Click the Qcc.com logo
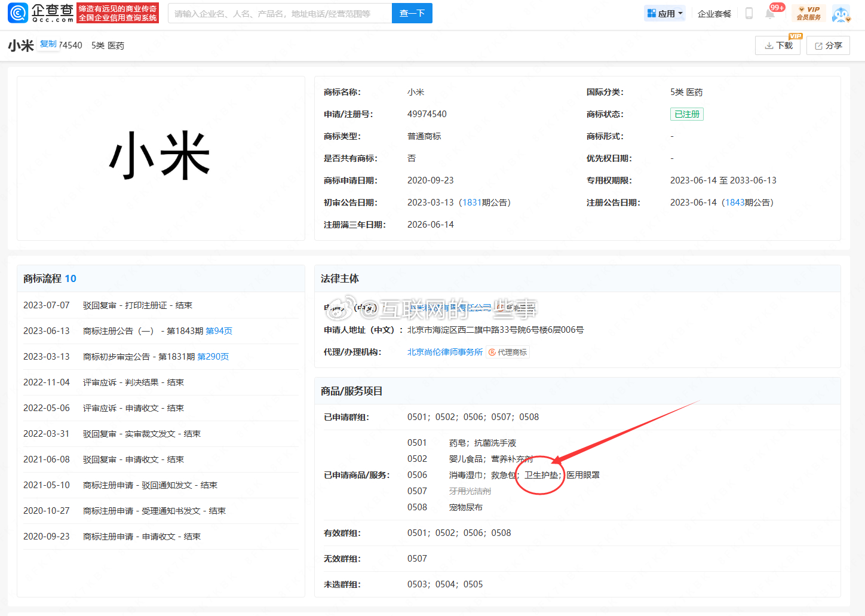Image resolution: width=865 pixels, height=616 pixels. pyautogui.click(x=41, y=13)
